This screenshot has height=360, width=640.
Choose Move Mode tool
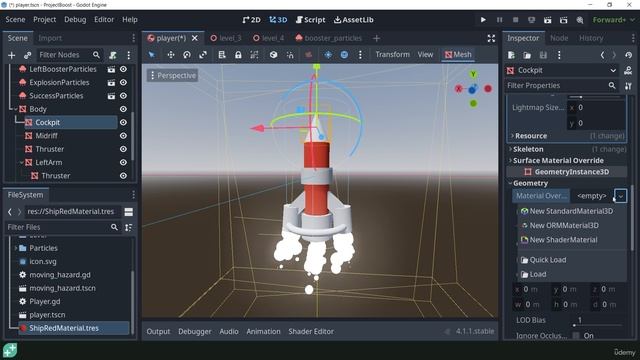pyautogui.click(x=171, y=55)
